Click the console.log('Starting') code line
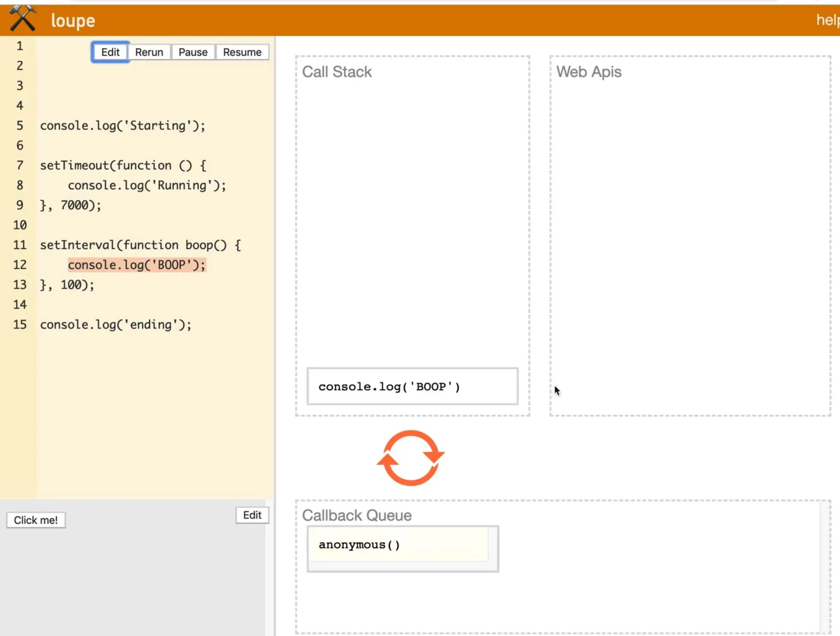840x636 pixels. click(122, 126)
